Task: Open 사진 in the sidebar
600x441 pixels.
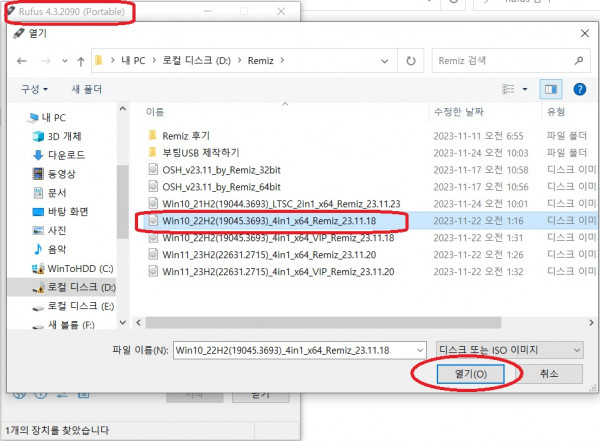Action: pyautogui.click(x=50, y=230)
